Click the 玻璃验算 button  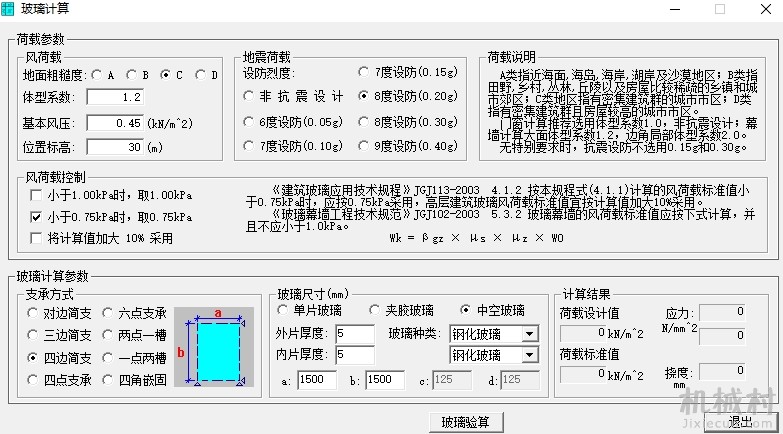point(466,423)
